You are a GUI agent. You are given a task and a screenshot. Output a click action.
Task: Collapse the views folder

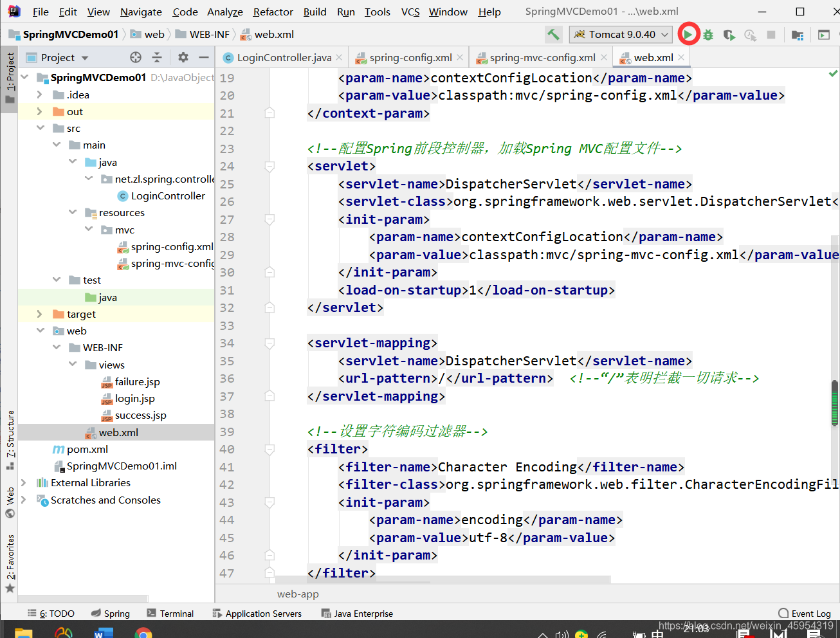pyautogui.click(x=73, y=365)
